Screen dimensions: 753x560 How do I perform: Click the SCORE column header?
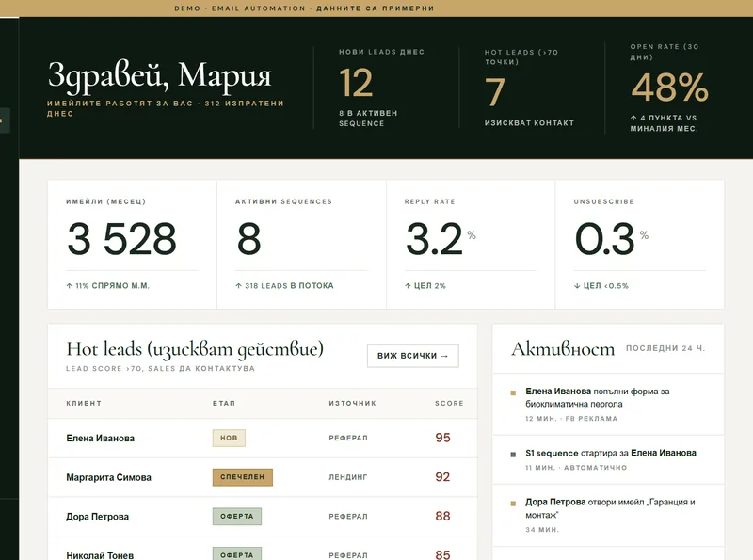click(x=450, y=404)
